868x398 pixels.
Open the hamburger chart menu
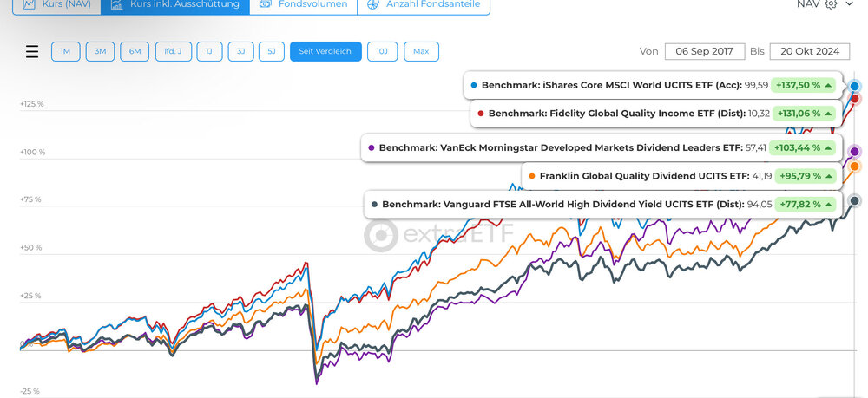pyautogui.click(x=32, y=51)
